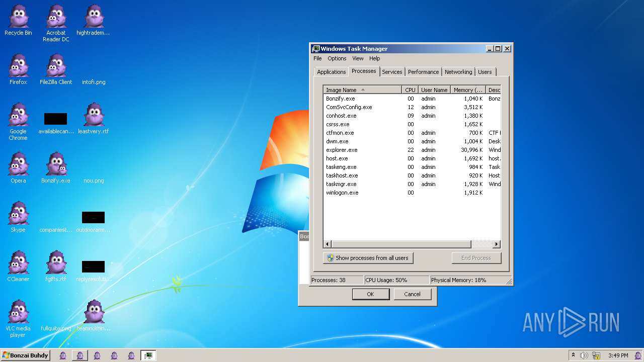Select the replyresolu... desktop file icon
This screenshot has height=362, width=644.
93,271
